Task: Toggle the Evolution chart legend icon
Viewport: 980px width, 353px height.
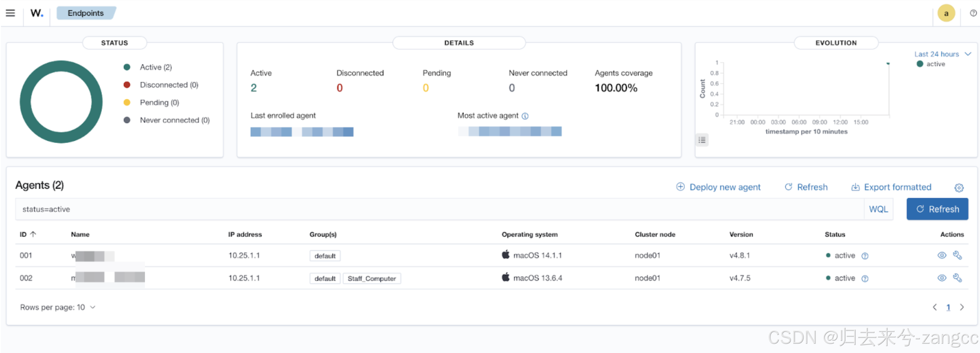Action: (702, 140)
